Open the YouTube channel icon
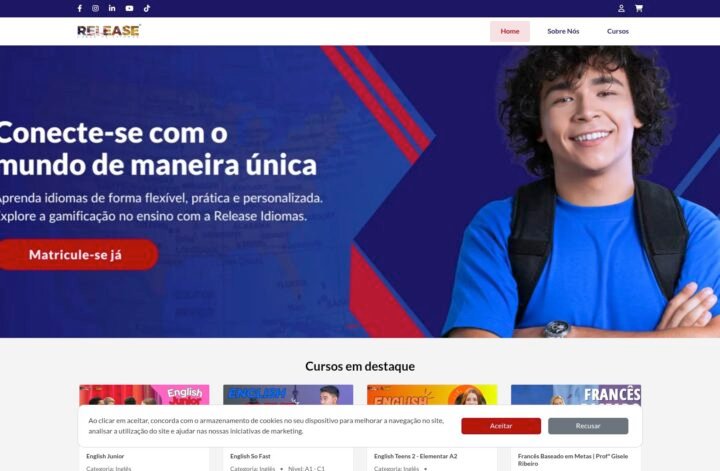 [x=129, y=8]
